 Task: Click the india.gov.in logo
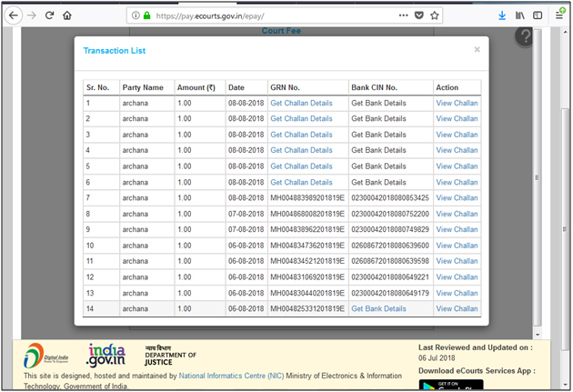106,355
